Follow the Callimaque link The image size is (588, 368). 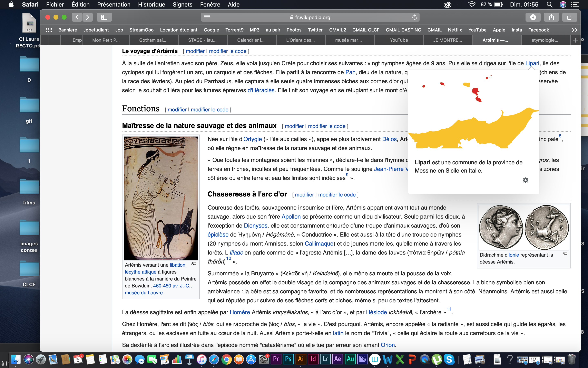(319, 244)
